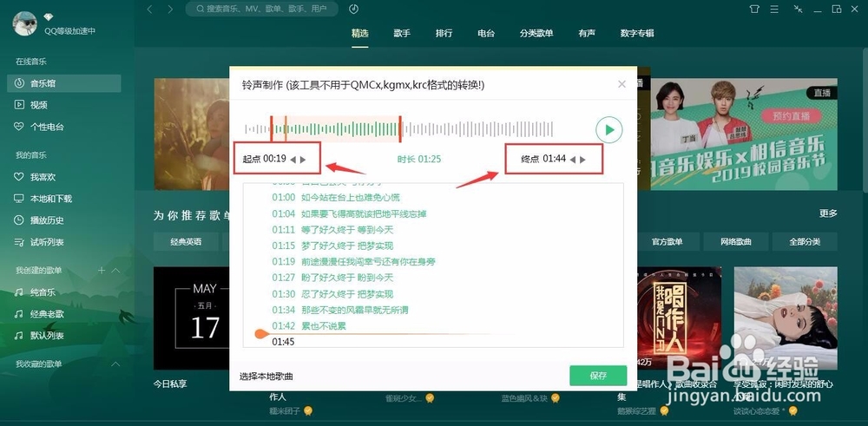
Task: Select lyric line 01:00 如今站在台上也难免心慌
Action: pos(335,198)
